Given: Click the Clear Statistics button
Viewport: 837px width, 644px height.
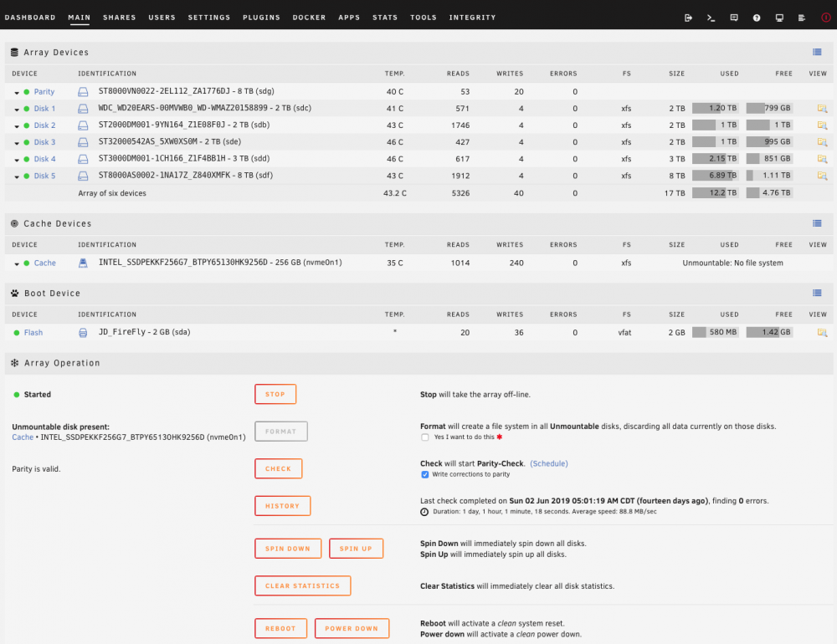Looking at the screenshot, I should [x=303, y=585].
